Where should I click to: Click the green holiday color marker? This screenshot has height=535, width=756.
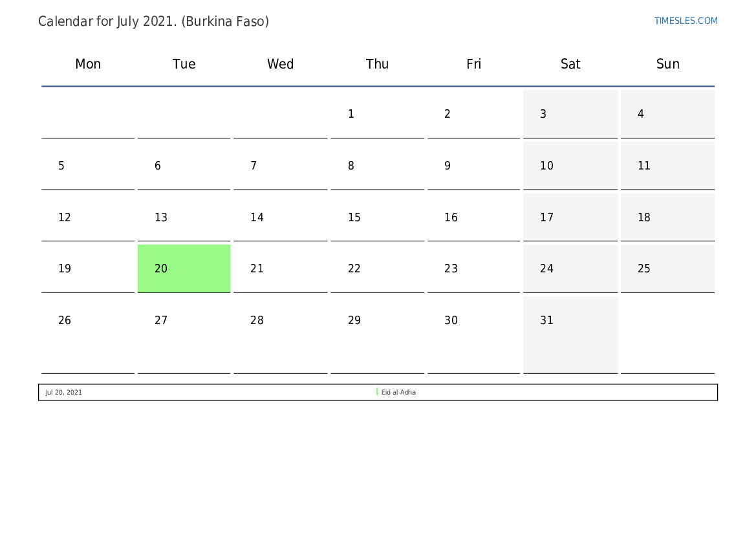click(x=377, y=392)
